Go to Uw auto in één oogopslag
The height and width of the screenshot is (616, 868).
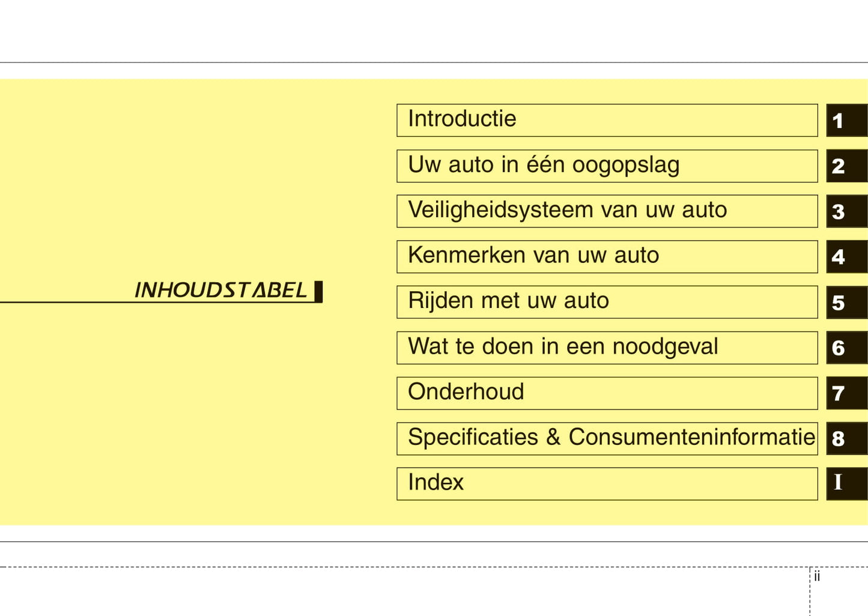[x=607, y=166]
